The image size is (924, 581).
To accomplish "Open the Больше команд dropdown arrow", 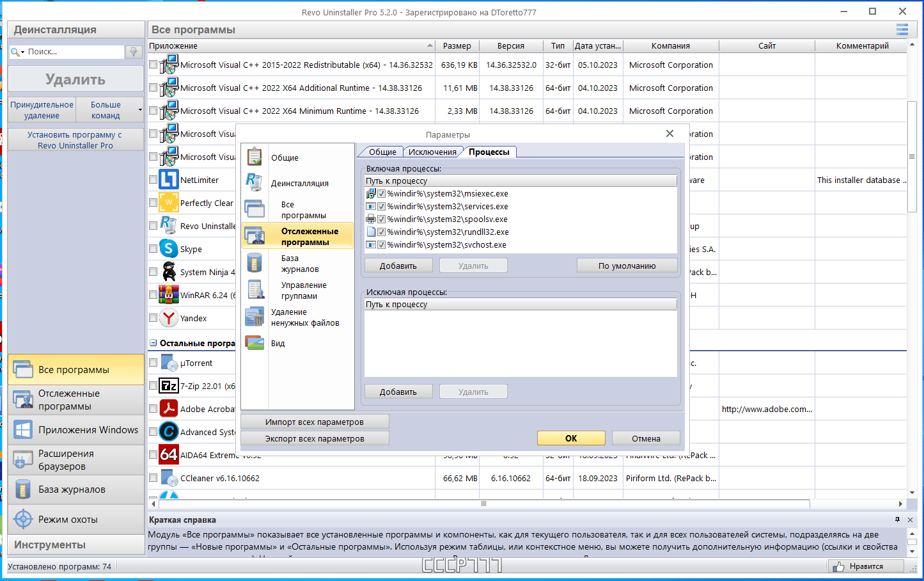I will coord(140,110).
